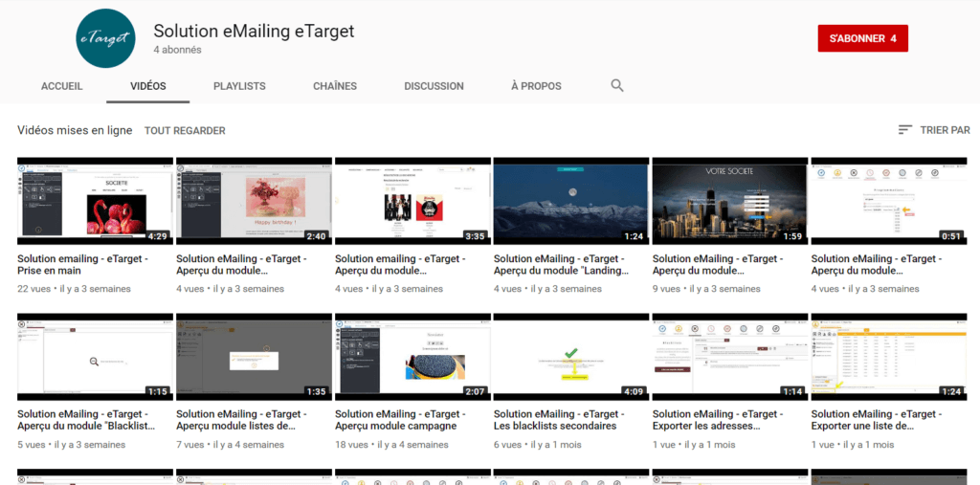Image resolution: width=980 pixels, height=485 pixels.
Task: Play the 2:40 Happy Birthday video thumbnail
Action: tap(254, 201)
